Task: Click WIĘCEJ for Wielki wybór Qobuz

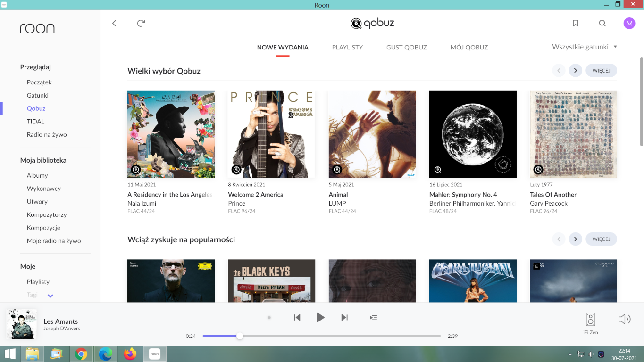Action: (601, 71)
